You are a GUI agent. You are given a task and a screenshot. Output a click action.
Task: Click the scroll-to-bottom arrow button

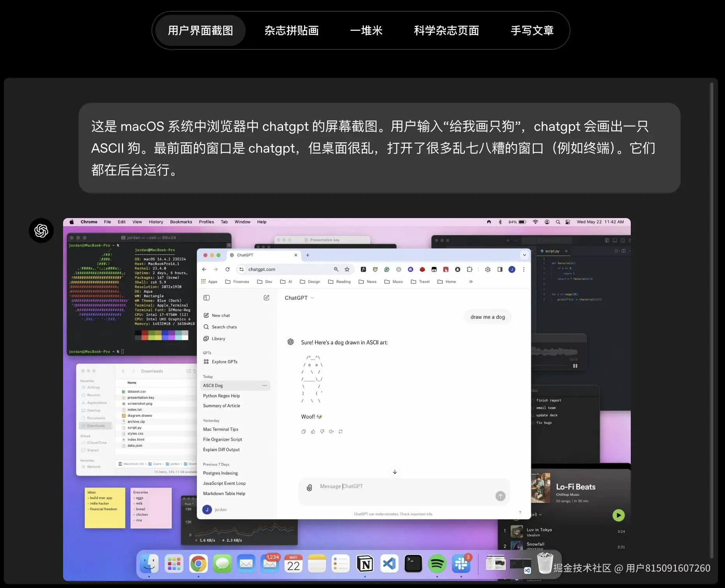[395, 472]
